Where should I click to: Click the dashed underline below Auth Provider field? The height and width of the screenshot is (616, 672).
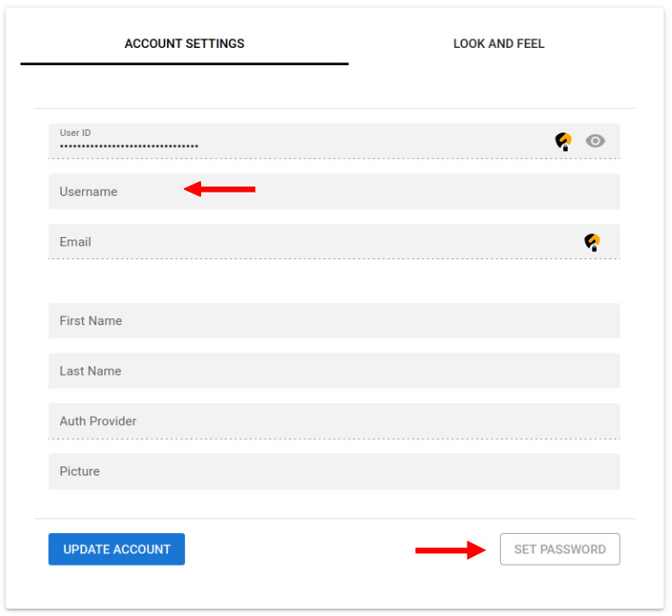pos(334,439)
